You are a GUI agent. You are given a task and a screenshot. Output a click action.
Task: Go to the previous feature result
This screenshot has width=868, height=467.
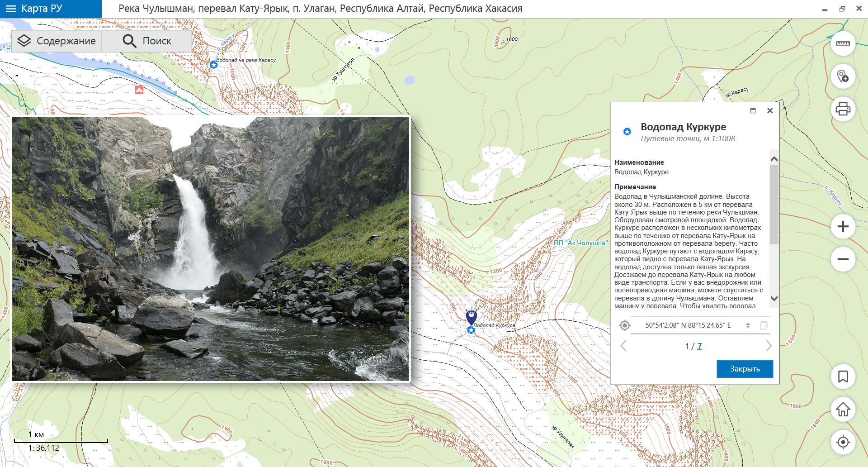click(623, 346)
